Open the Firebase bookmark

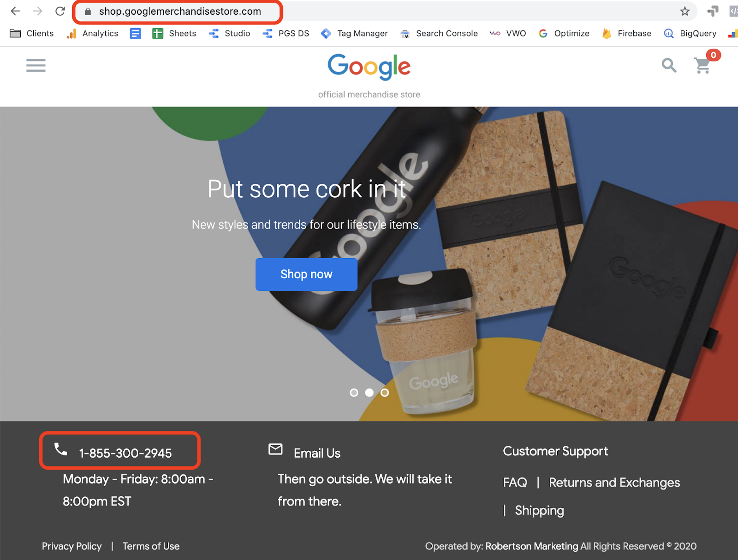(x=626, y=33)
